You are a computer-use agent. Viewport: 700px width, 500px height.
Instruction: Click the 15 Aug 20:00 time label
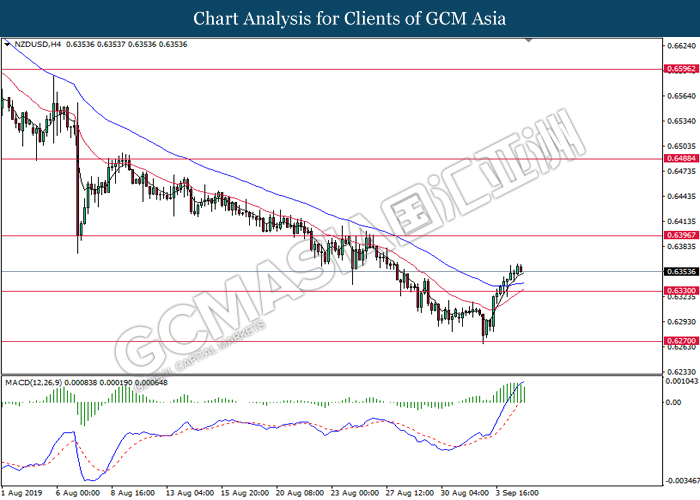click(x=245, y=493)
